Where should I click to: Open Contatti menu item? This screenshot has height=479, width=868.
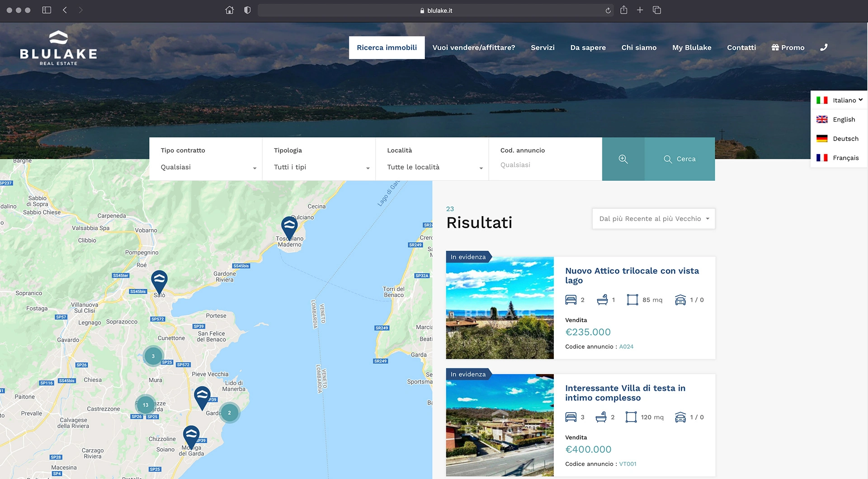741,47
